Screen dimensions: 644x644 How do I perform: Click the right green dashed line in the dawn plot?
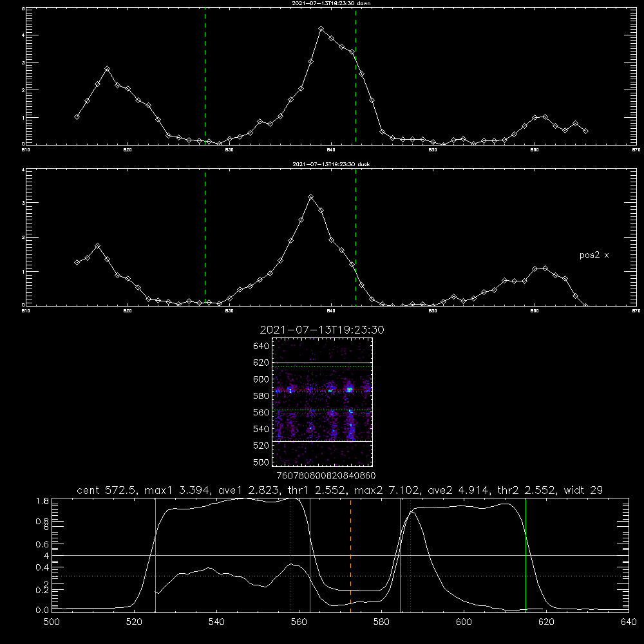point(355,76)
